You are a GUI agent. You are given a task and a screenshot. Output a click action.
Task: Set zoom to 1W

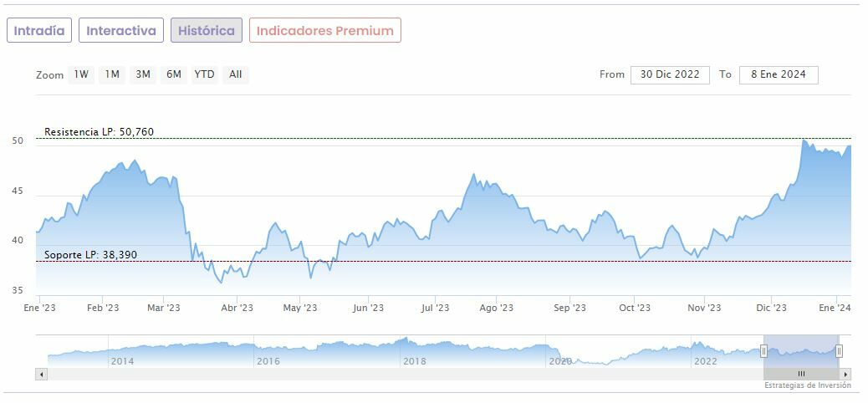click(x=81, y=74)
